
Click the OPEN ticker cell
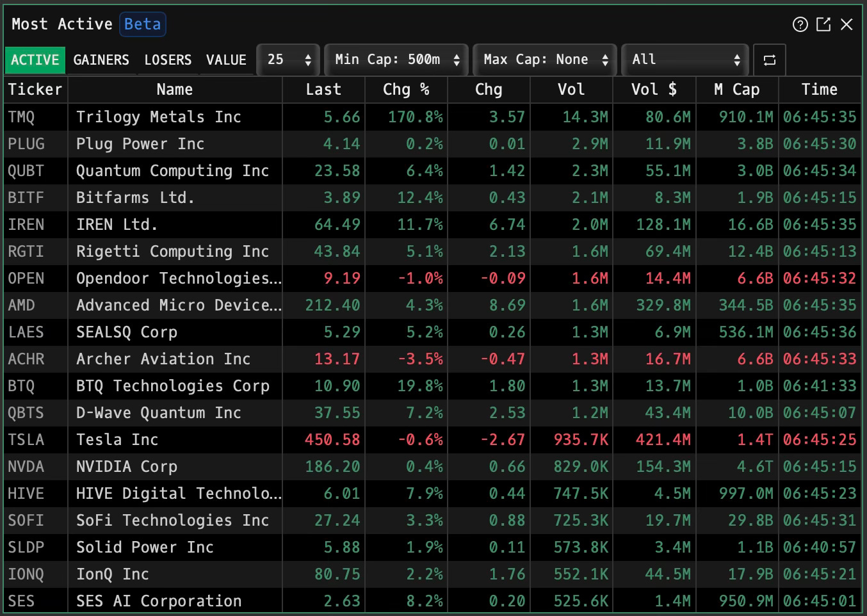point(35,279)
